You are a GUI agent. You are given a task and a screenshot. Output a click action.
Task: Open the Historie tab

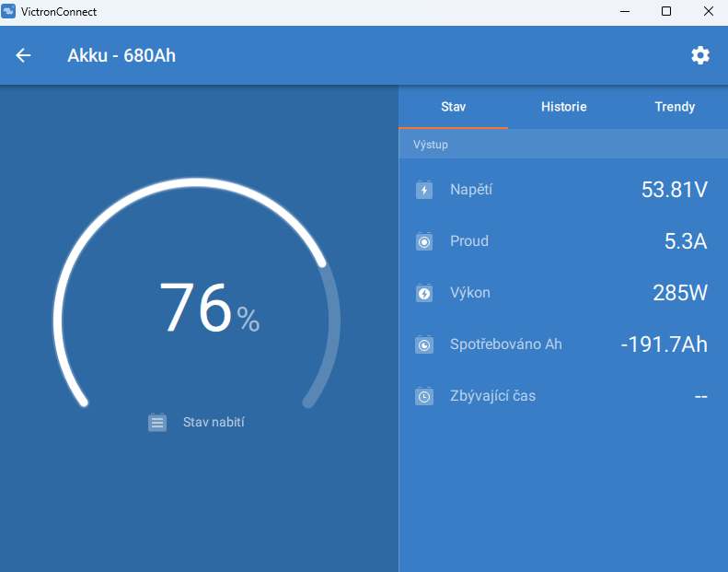click(x=563, y=107)
